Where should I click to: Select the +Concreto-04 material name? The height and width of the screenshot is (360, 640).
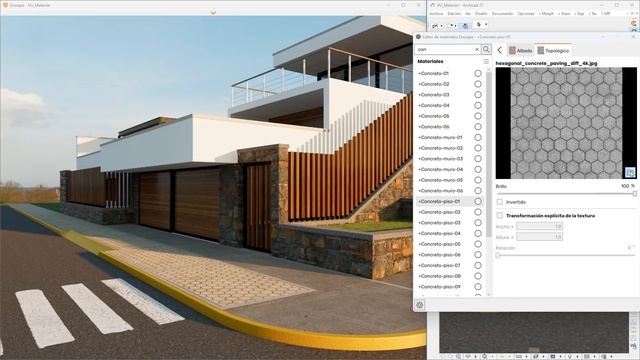pos(433,105)
